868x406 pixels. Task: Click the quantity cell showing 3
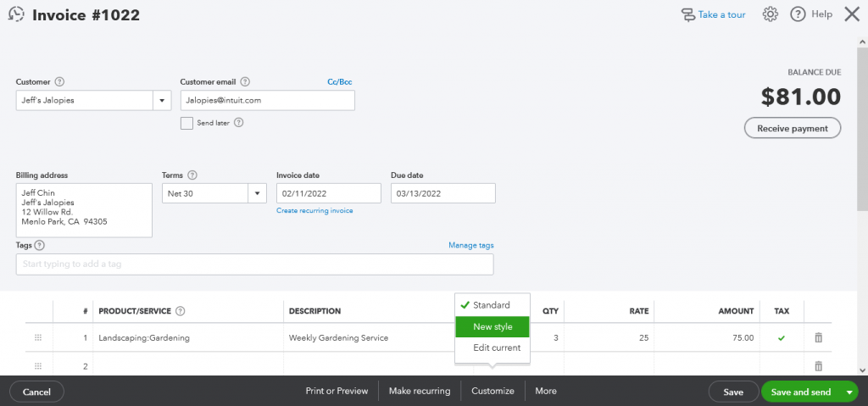547,338
